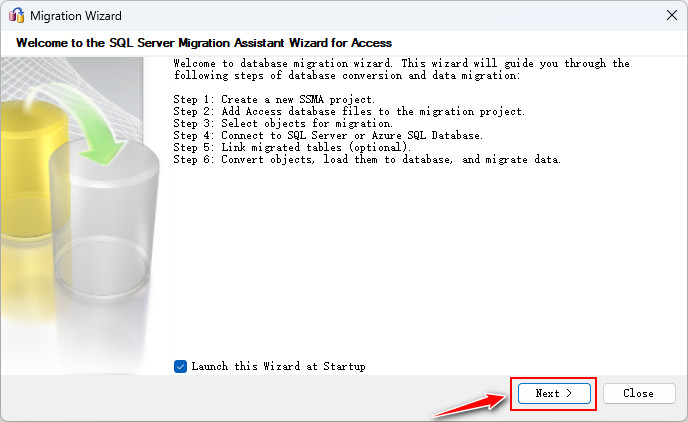Click the Next button
This screenshot has height=422, width=688.
[554, 393]
